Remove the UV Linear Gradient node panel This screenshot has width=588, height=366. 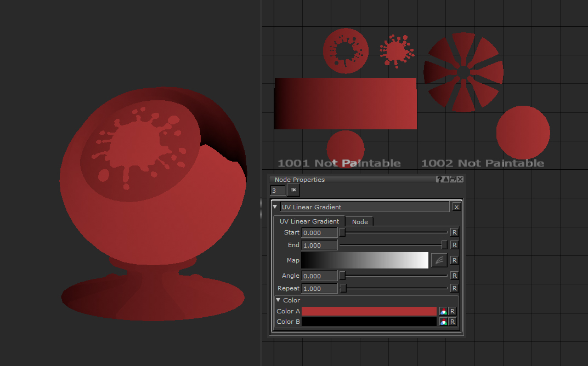[456, 207]
